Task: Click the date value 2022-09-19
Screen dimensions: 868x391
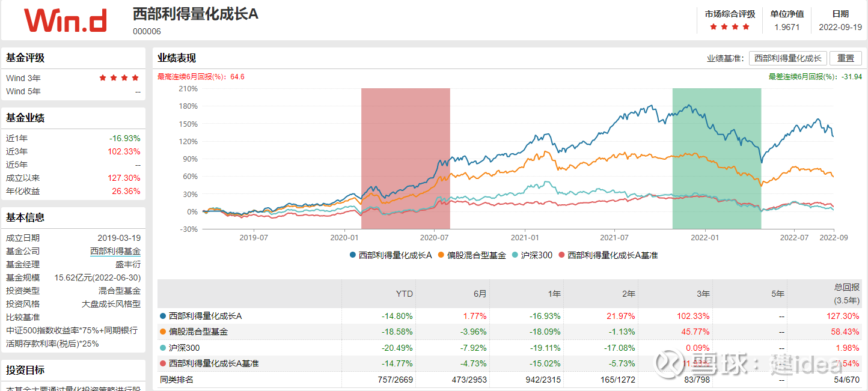Action: click(x=840, y=27)
